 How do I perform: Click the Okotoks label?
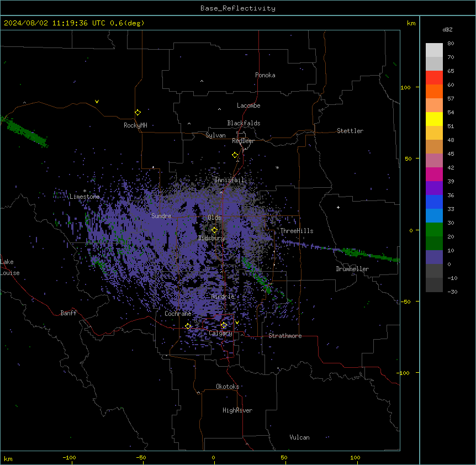tap(228, 387)
